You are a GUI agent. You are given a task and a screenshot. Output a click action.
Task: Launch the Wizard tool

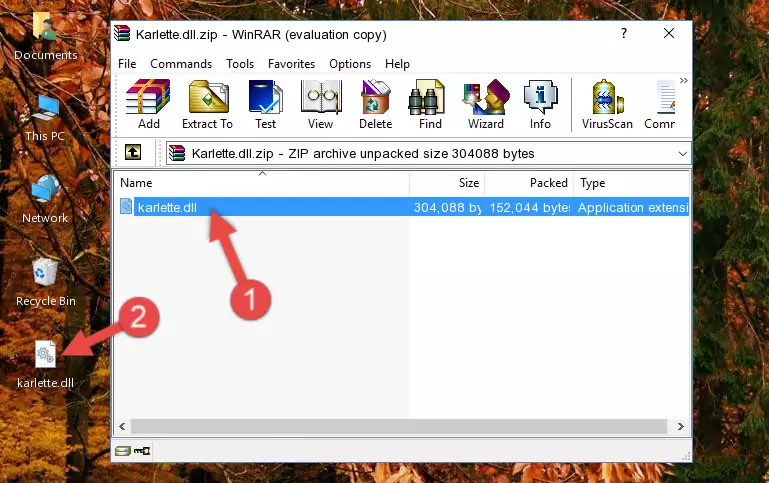pos(486,104)
